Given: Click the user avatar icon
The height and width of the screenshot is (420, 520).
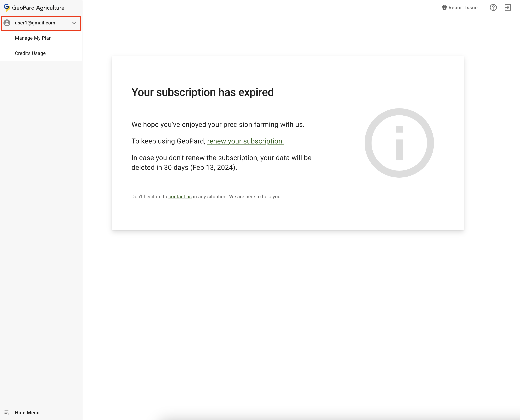Looking at the screenshot, I should pyautogui.click(x=7, y=23).
